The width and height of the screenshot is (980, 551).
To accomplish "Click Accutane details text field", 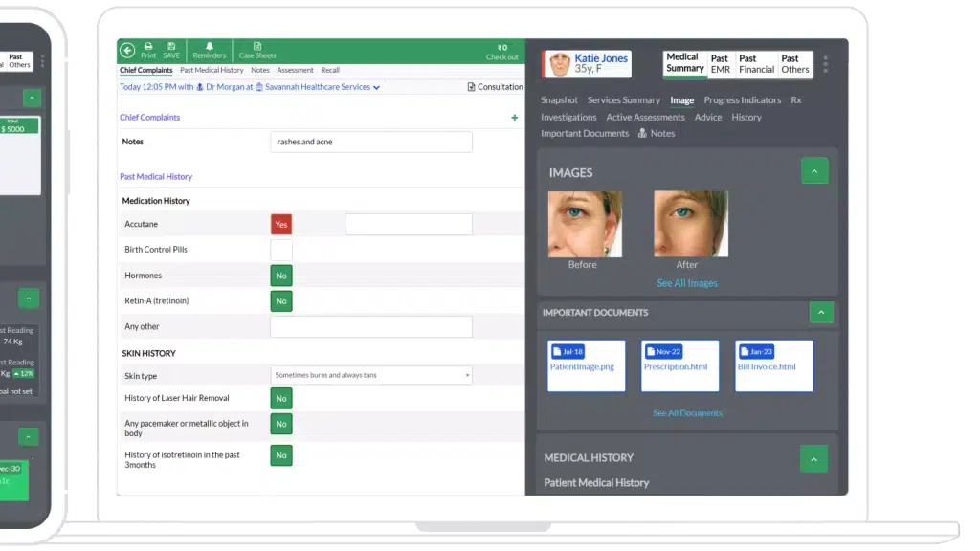I will [409, 224].
